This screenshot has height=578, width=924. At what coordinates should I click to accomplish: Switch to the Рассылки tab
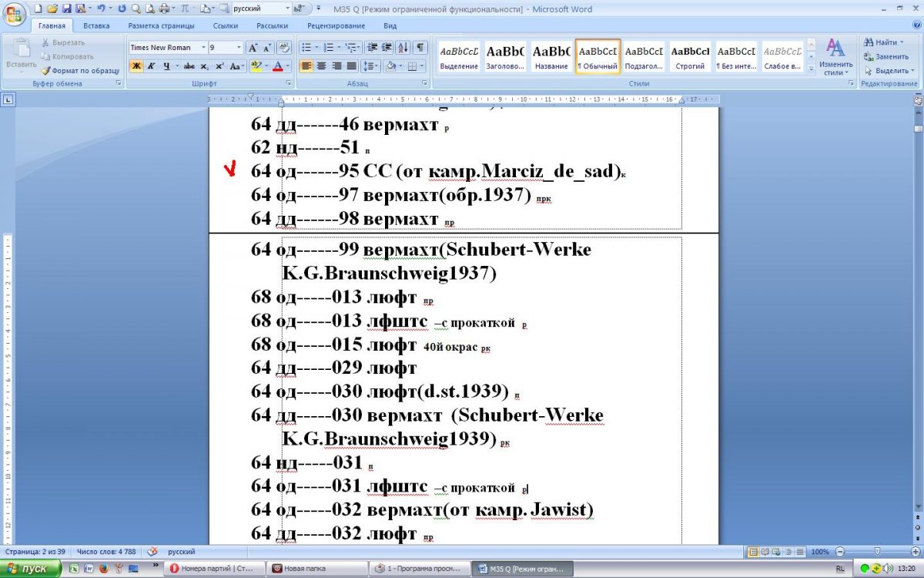[x=273, y=26]
